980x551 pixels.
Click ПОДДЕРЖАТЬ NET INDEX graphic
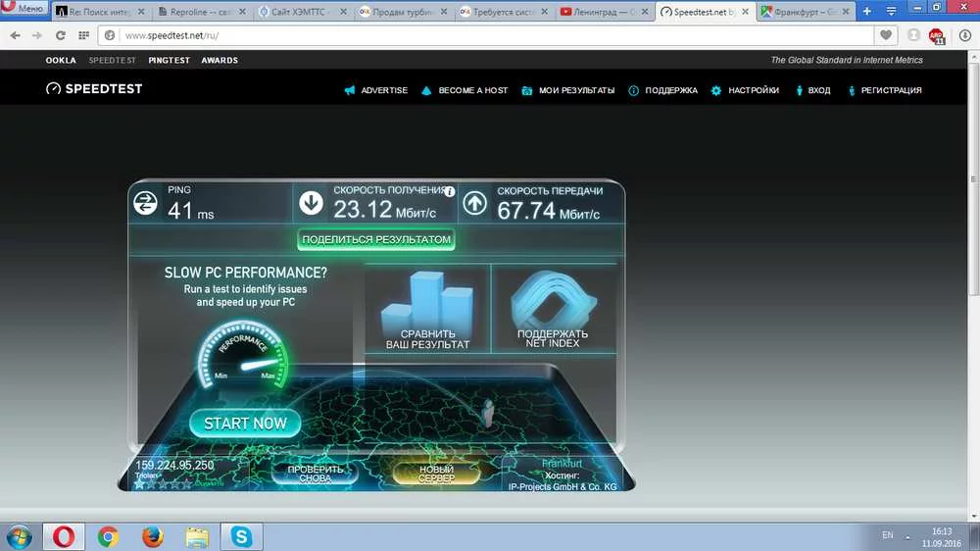pyautogui.click(x=553, y=309)
